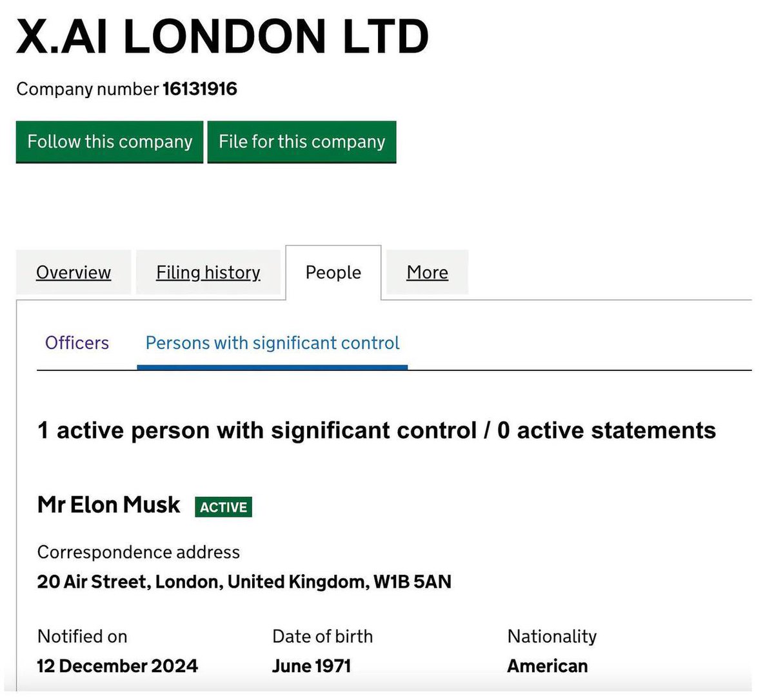Open the Filing history tab
Screen dimensions: 774x700
click(x=208, y=272)
